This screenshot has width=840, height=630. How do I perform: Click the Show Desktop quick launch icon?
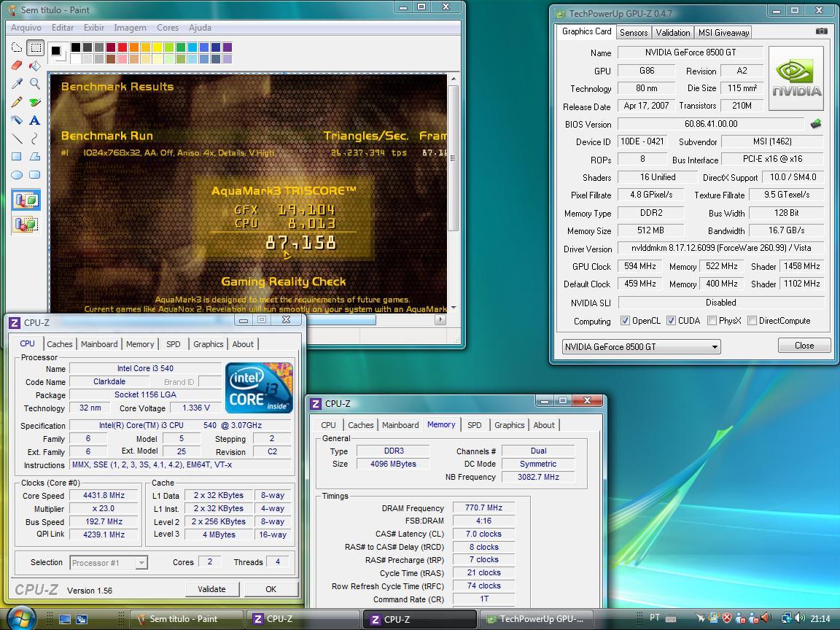tap(65, 619)
